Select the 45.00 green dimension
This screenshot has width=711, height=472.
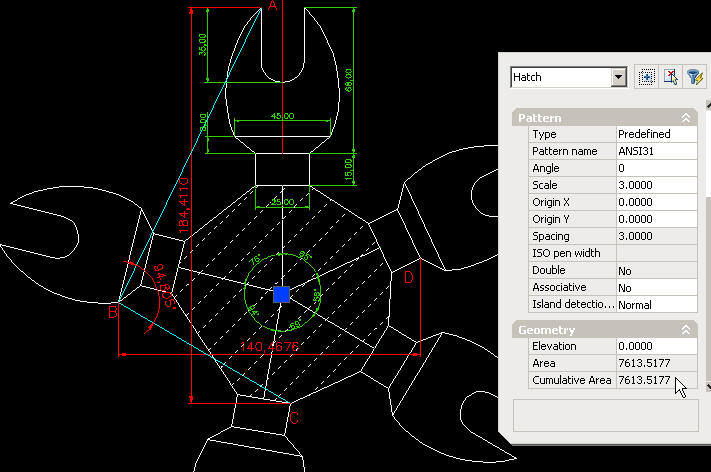[x=282, y=116]
